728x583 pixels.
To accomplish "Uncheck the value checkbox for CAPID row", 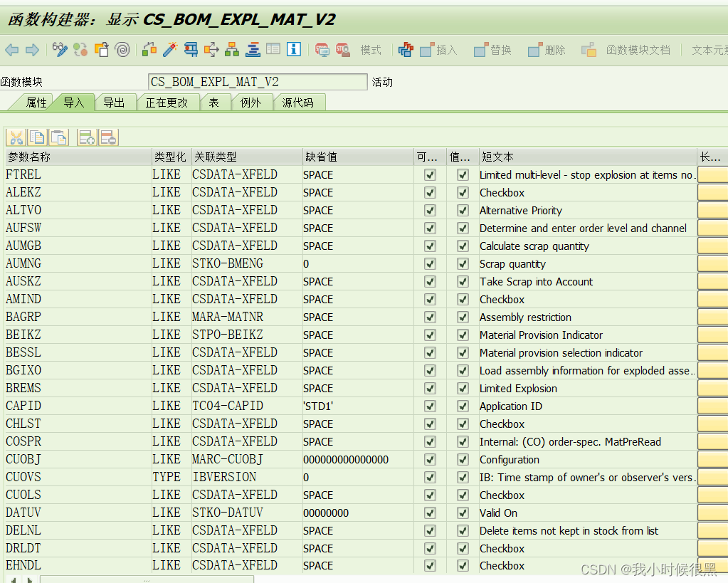I will tap(462, 406).
